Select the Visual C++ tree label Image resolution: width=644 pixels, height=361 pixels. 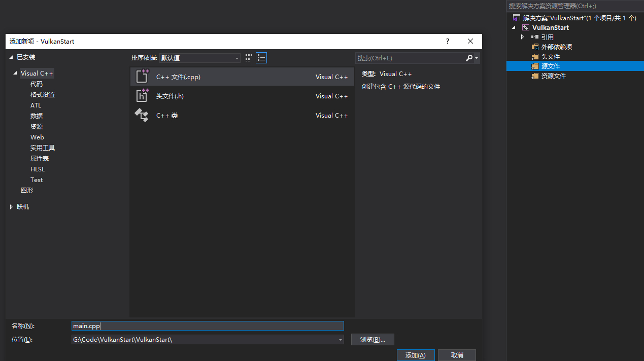point(37,74)
